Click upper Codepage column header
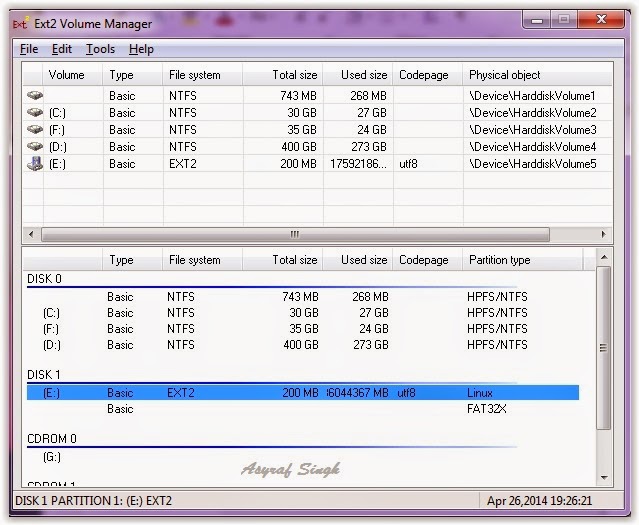 tap(427, 75)
